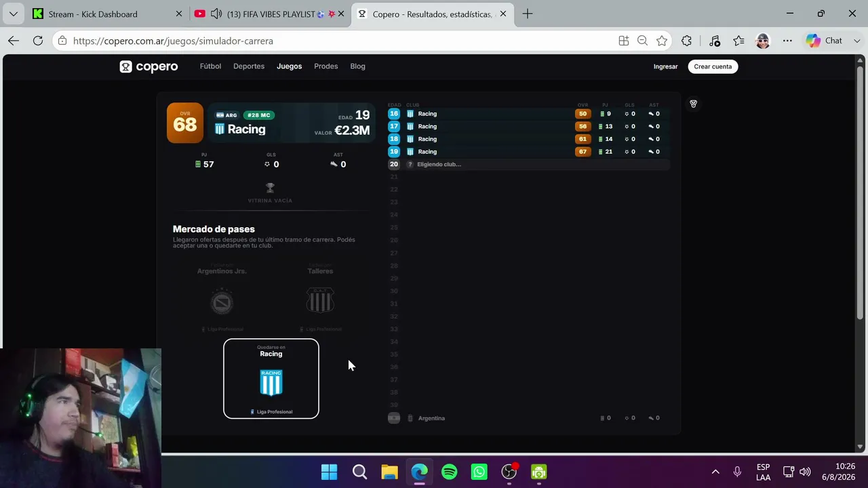
Task: Click the empty trophy showcase icon
Action: [270, 188]
